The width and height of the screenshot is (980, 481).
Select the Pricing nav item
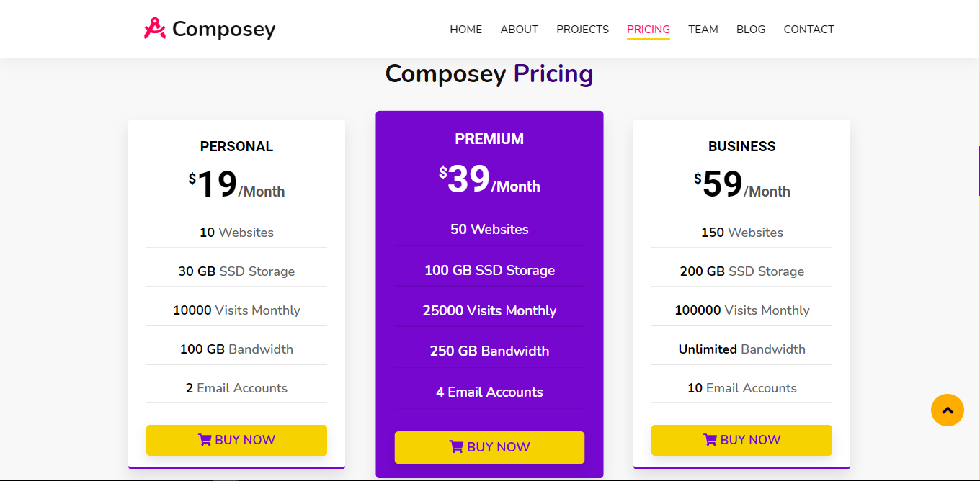648,30
